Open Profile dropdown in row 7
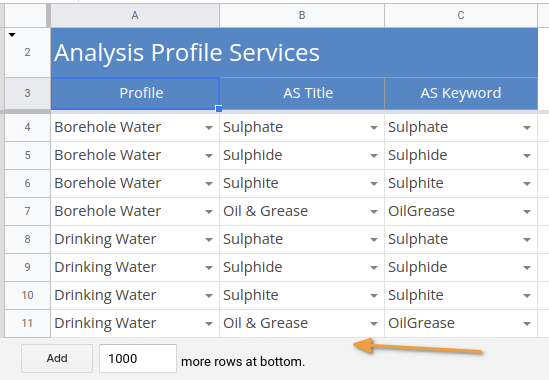Image resolution: width=549 pixels, height=380 pixels. pyautogui.click(x=209, y=212)
